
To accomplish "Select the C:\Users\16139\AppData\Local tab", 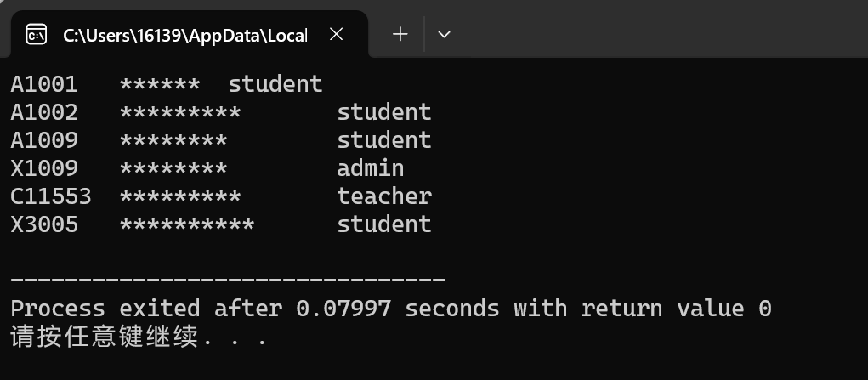I will tap(184, 35).
